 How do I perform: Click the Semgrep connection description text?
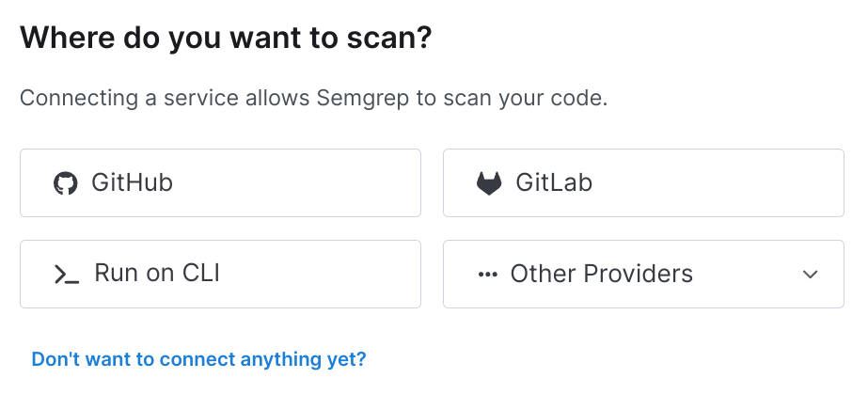[313, 98]
